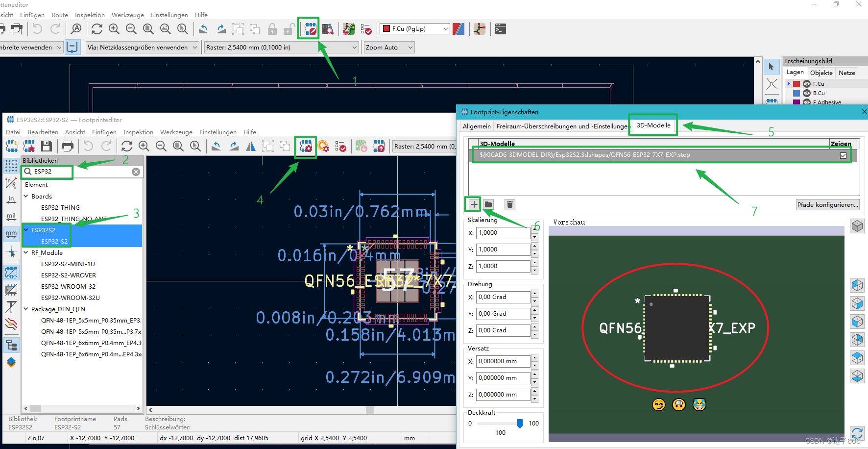Rotate counterclockwise in Footprint editor
The width and height of the screenshot is (868, 449).
pos(217,146)
